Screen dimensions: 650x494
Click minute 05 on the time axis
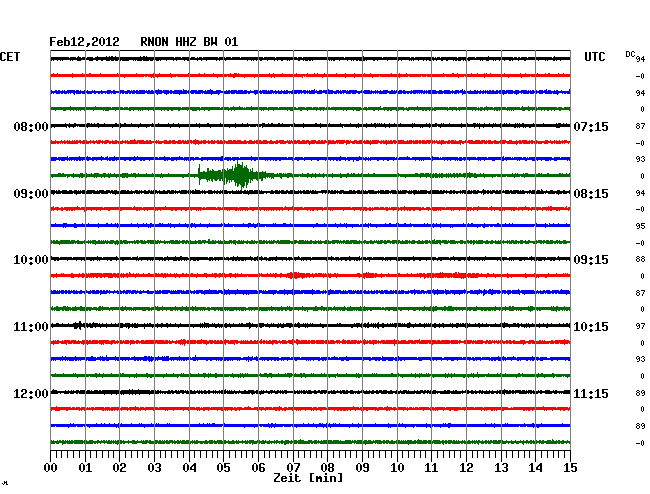tap(223, 468)
